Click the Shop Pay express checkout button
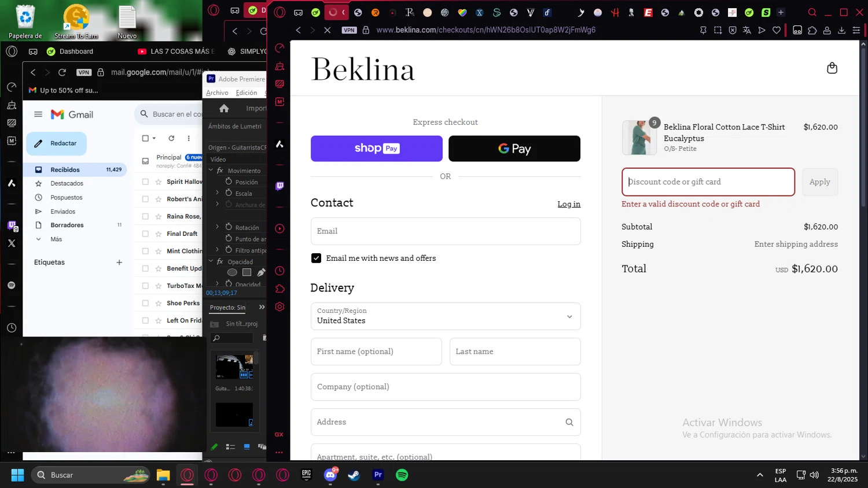Viewport: 868px width, 488px height. coord(377,149)
